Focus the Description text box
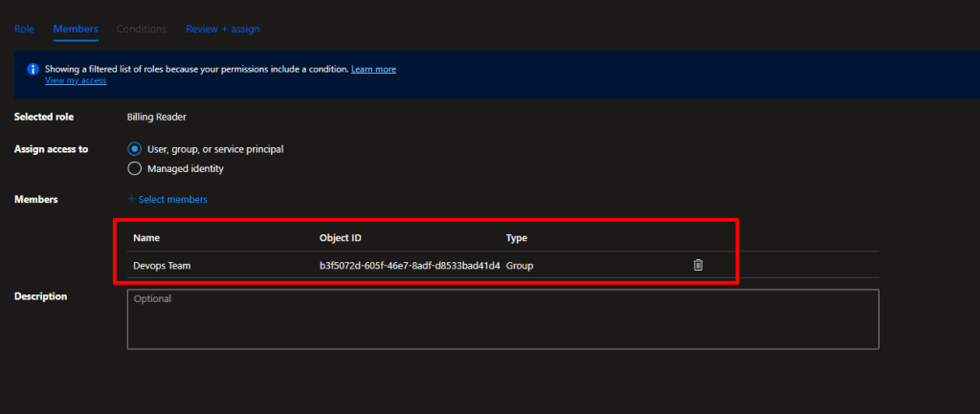The width and height of the screenshot is (980, 414). click(502, 319)
